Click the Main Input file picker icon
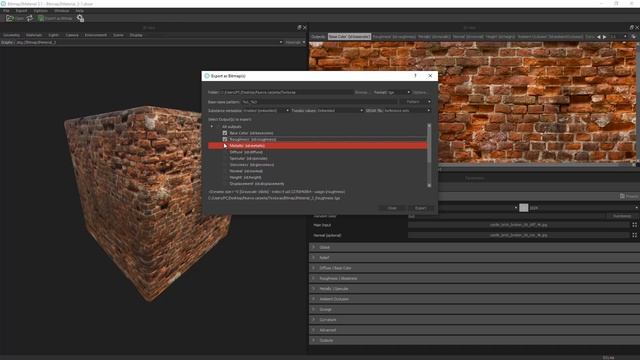Screen dimensions: 640x360 [634, 224]
